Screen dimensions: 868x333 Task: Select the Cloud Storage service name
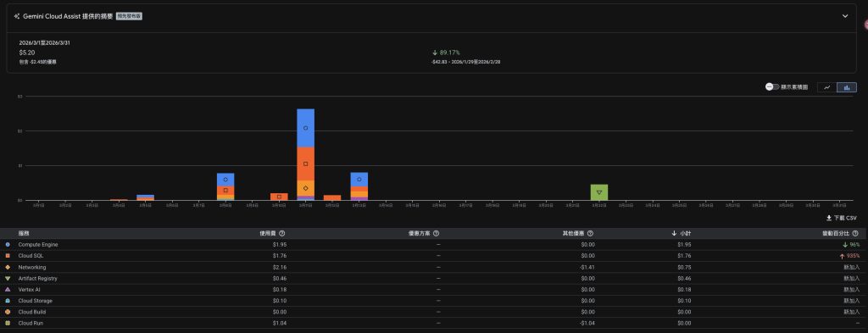(x=36, y=301)
